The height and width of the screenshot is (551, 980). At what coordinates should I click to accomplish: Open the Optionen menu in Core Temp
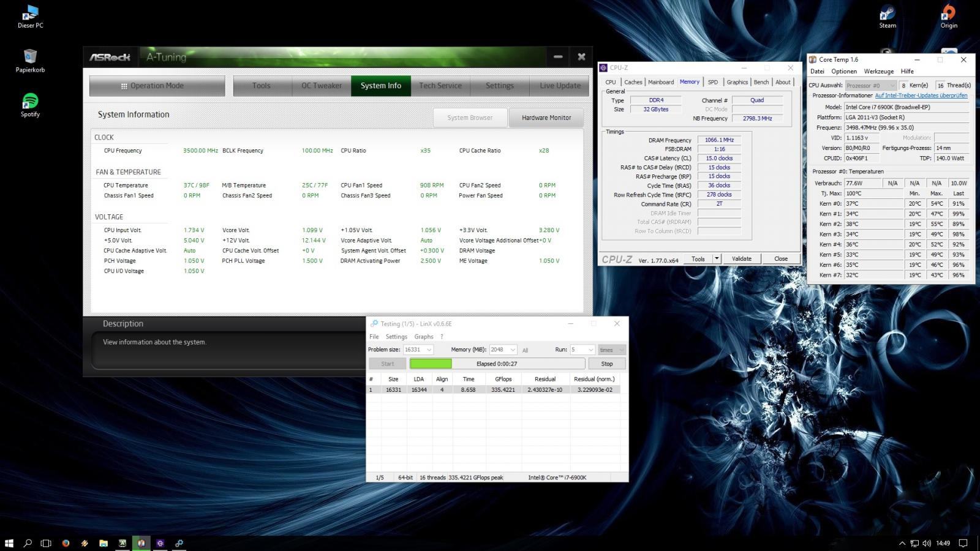click(844, 71)
